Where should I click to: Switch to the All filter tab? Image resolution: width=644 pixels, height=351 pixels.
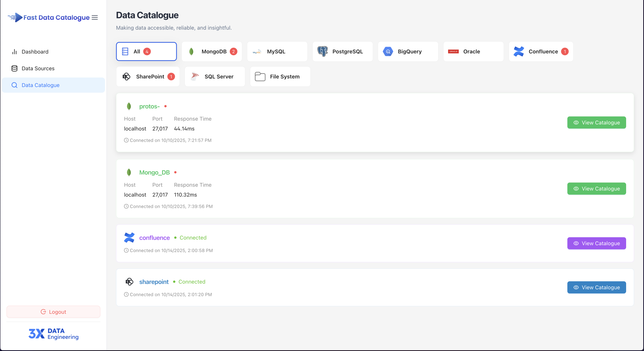(146, 51)
